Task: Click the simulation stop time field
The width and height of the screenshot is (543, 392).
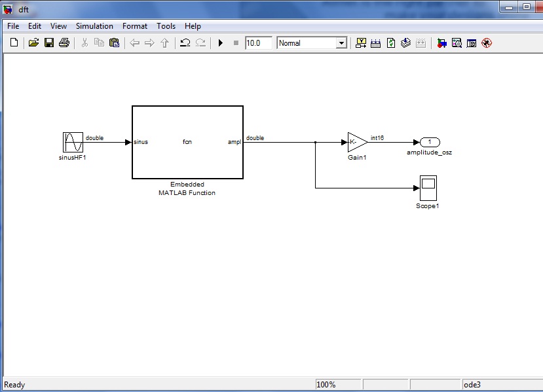Action: tap(258, 43)
